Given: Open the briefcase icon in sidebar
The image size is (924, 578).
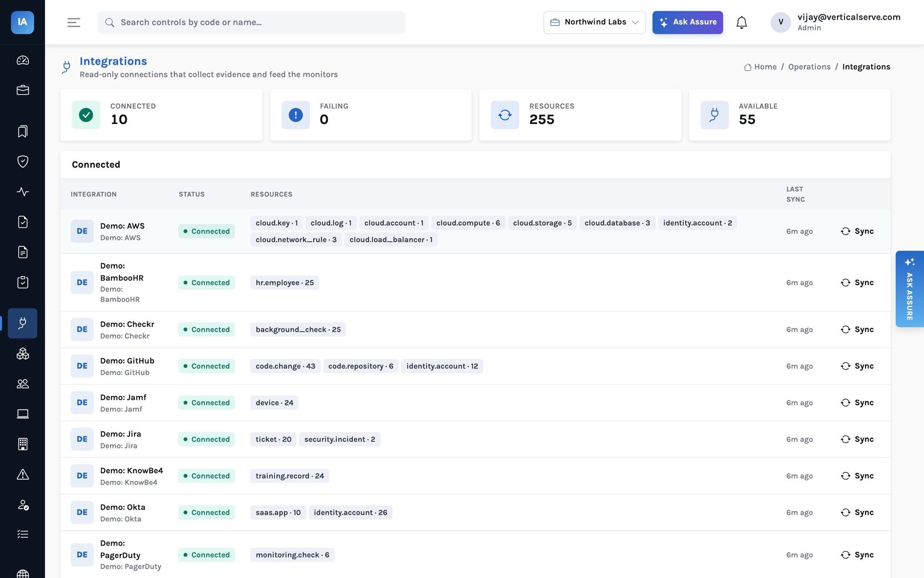Looking at the screenshot, I should click(x=23, y=90).
